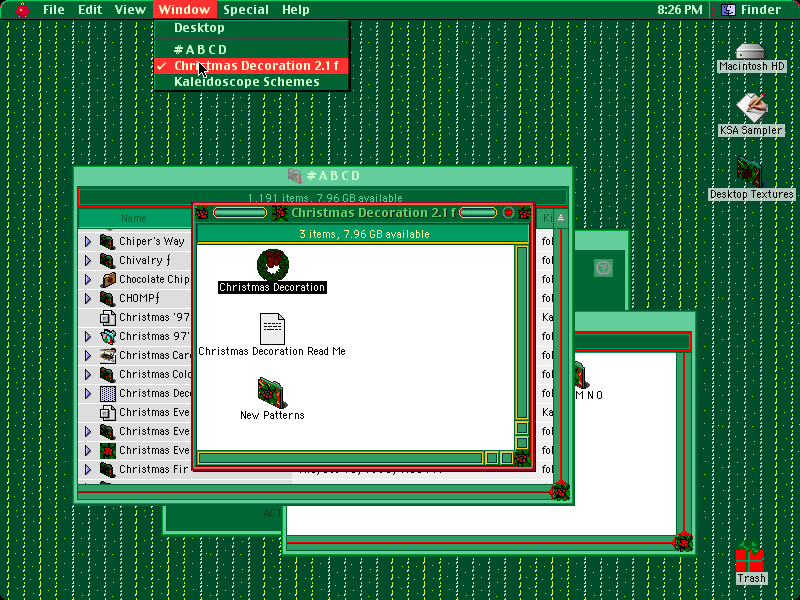Open the Special menu
This screenshot has height=600, width=800.
tap(245, 9)
